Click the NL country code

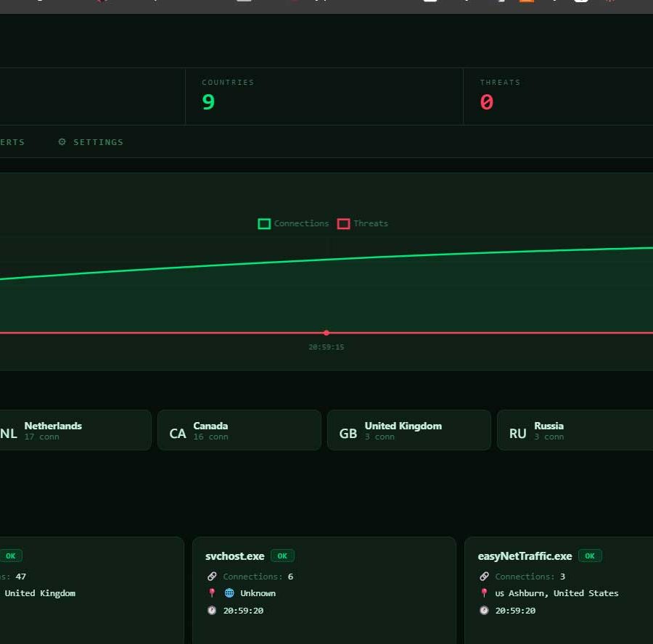coord(8,434)
